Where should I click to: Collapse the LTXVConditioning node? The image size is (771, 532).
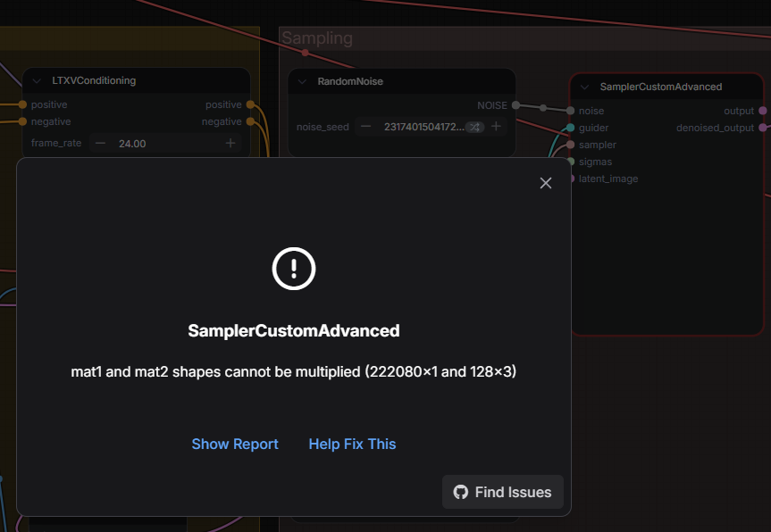(x=37, y=80)
